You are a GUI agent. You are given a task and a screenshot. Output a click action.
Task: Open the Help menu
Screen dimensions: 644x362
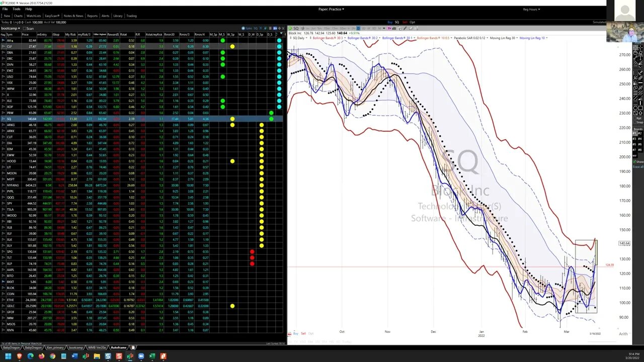click(28, 9)
